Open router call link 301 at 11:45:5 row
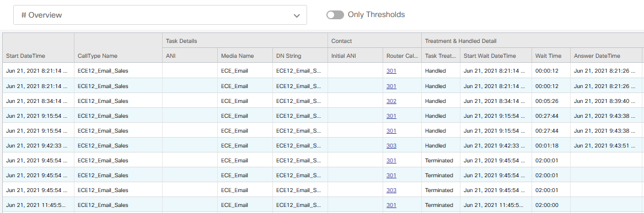Viewport: 644px width, 213px height. pyautogui.click(x=391, y=205)
